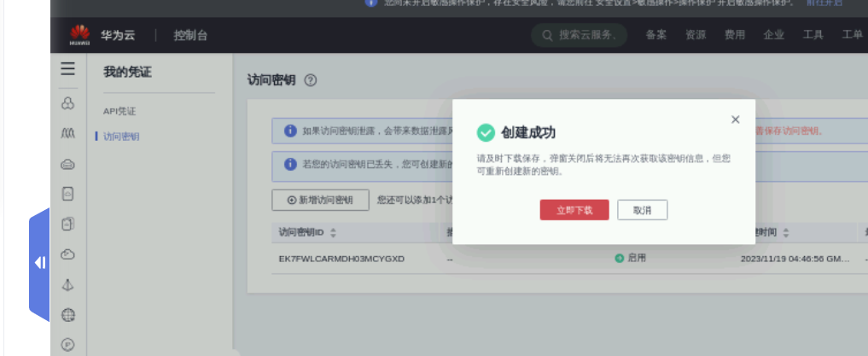The width and height of the screenshot is (868, 356).
Task: Open the 工单 menu
Action: (x=852, y=35)
